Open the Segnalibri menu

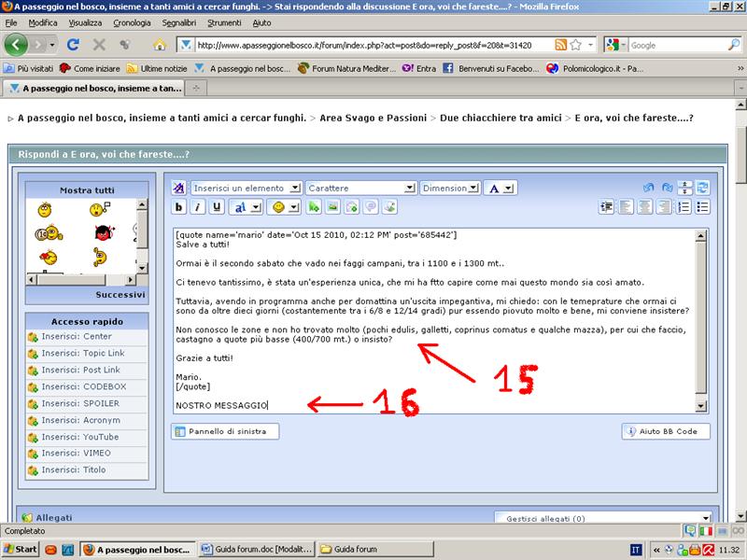(178, 22)
